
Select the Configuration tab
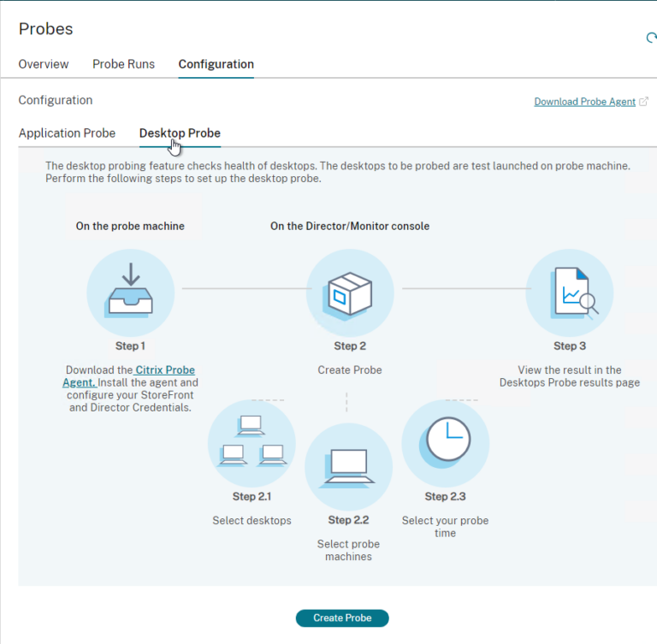pos(216,64)
